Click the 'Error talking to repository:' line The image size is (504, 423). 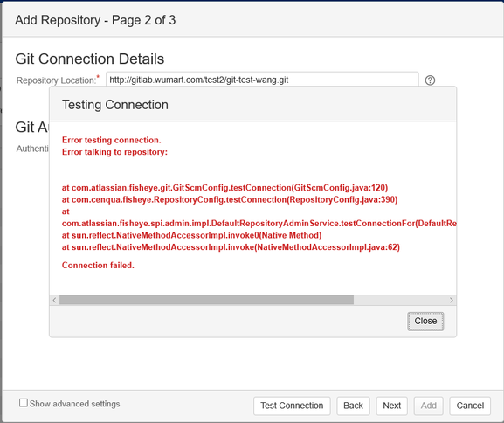tap(114, 152)
